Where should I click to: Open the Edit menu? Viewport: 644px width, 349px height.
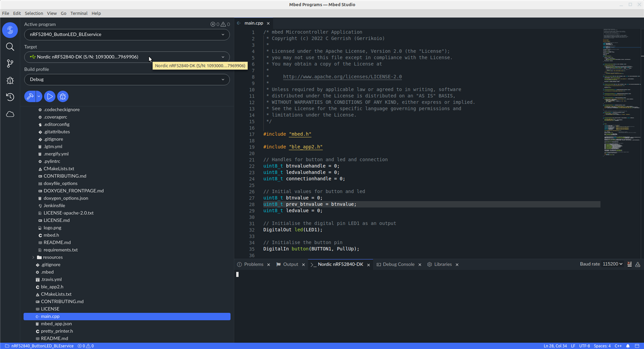point(17,13)
